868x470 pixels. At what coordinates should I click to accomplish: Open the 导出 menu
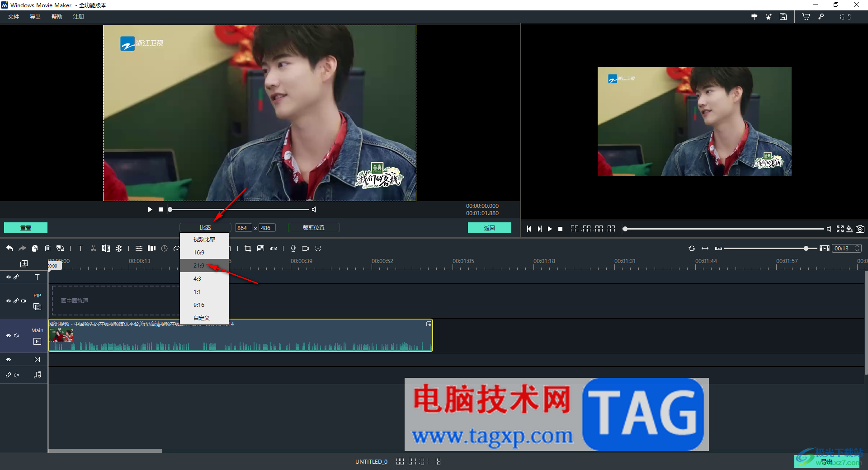35,17
